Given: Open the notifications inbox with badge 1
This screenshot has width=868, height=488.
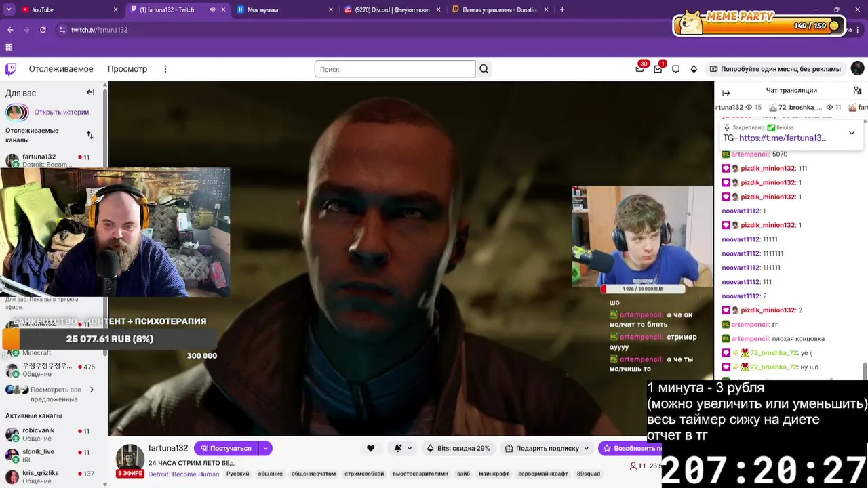Looking at the screenshot, I should point(658,69).
